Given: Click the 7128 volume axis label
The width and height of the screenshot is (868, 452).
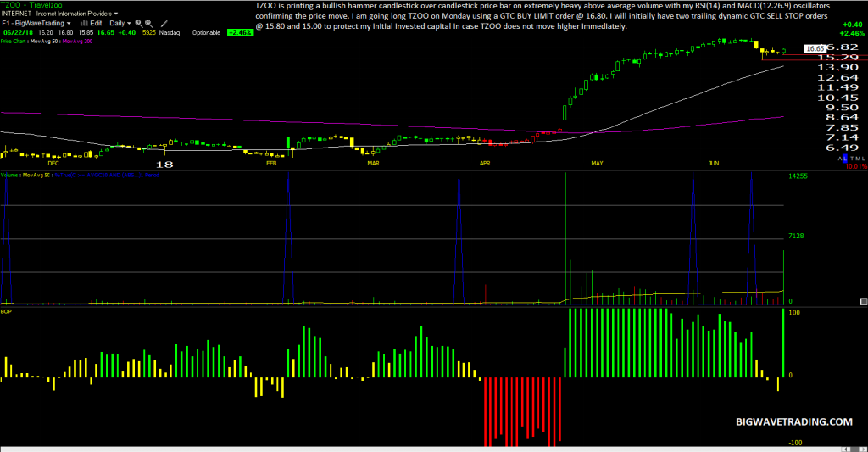Looking at the screenshot, I should click(x=796, y=236).
